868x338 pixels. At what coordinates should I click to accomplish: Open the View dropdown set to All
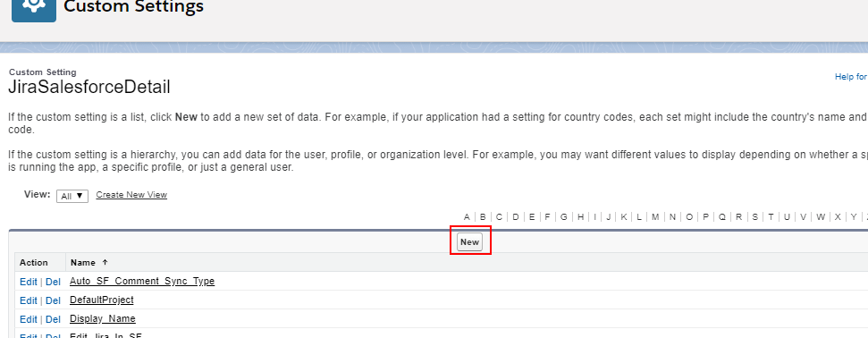72,196
